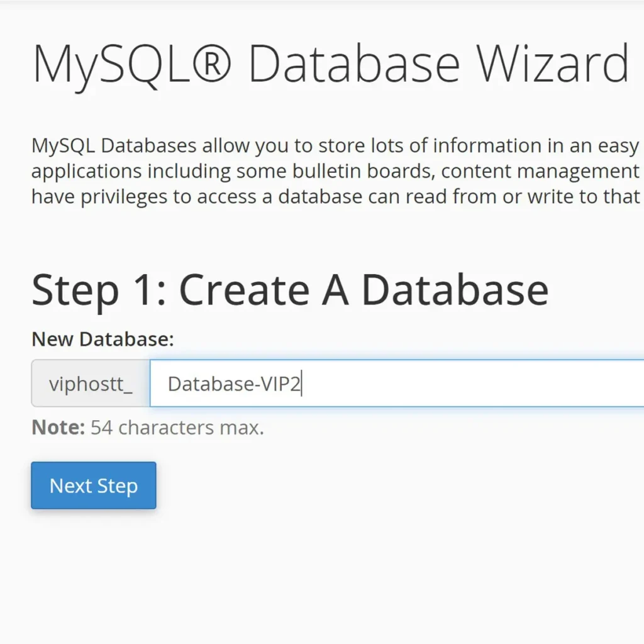The image size is (644, 644).
Task: Click the 'Step 1: Create A Database' heading
Action: coord(290,291)
